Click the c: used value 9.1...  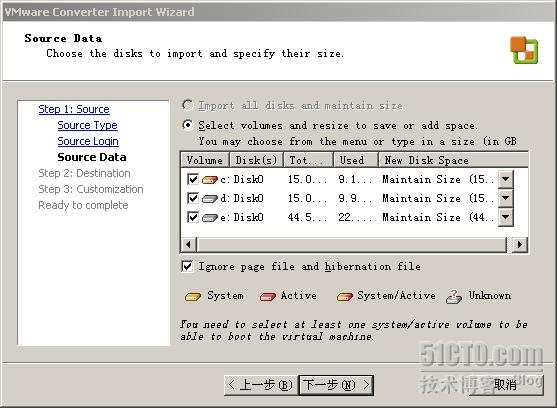[355, 179]
